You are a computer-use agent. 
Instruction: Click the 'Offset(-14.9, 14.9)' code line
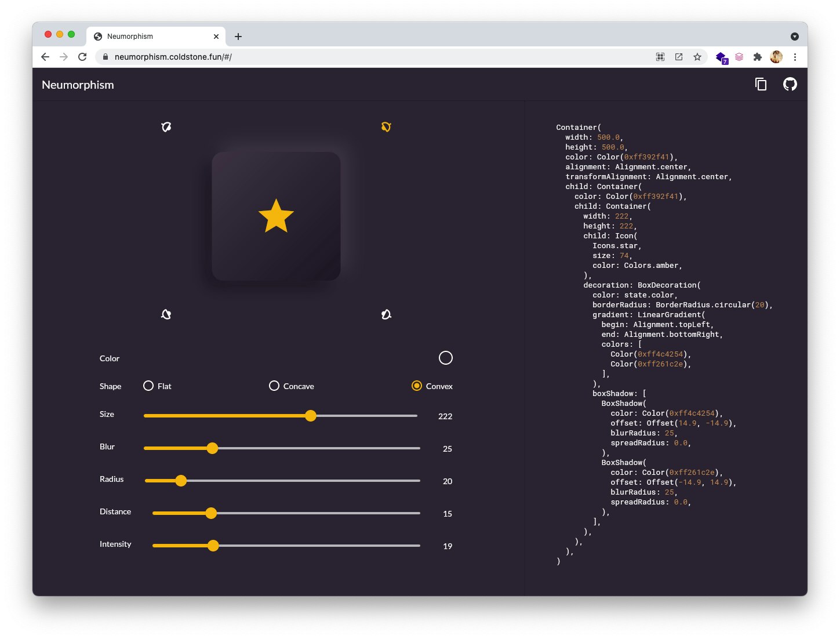click(x=673, y=482)
